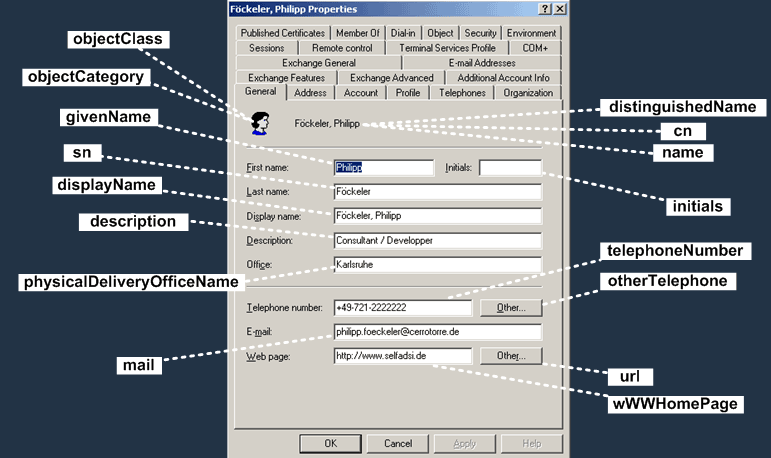Click the user avatar icon
This screenshot has height=458, width=771.
260,123
